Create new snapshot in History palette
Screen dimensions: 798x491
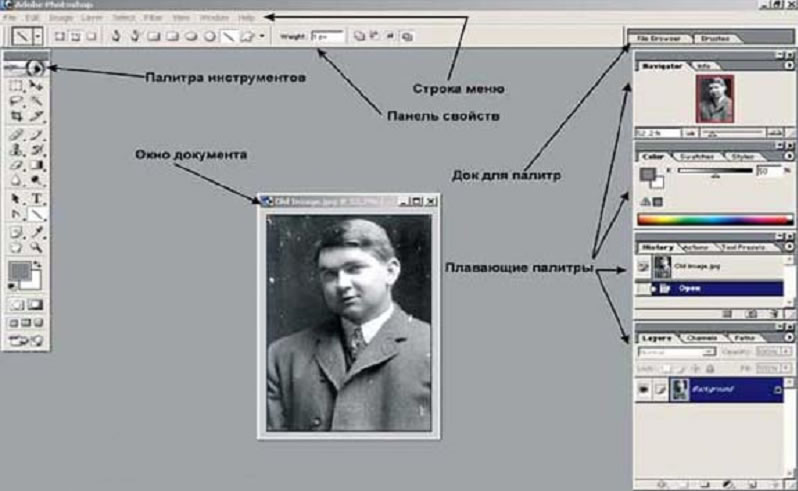coord(752,314)
